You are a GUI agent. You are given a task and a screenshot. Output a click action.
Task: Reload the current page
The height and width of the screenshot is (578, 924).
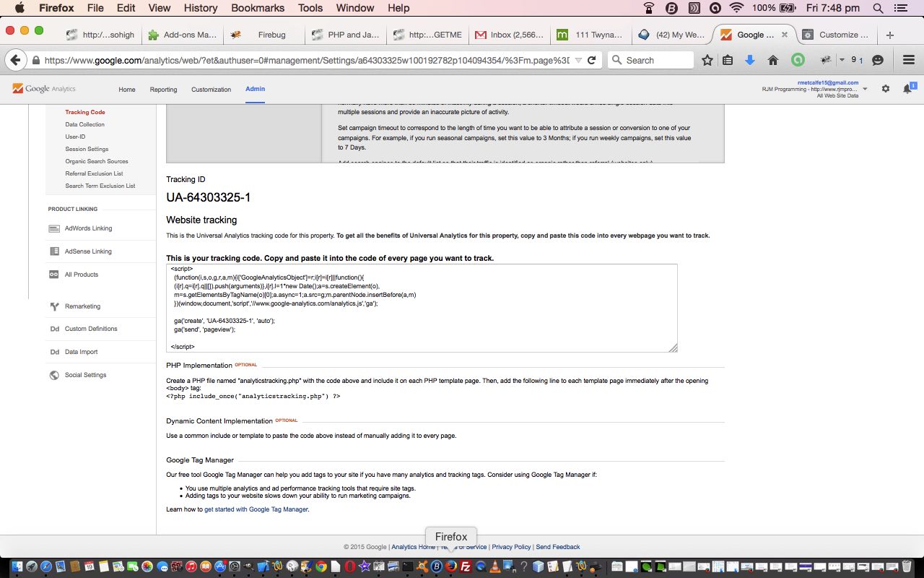click(592, 61)
